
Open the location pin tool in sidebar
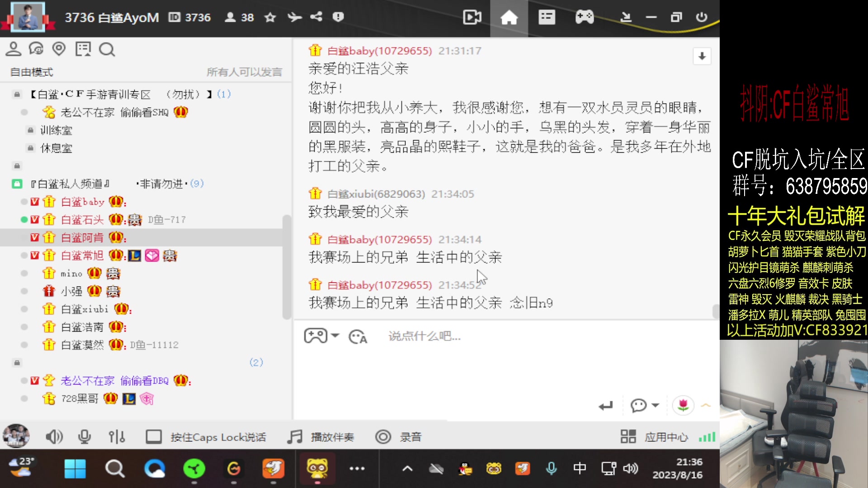(59, 49)
